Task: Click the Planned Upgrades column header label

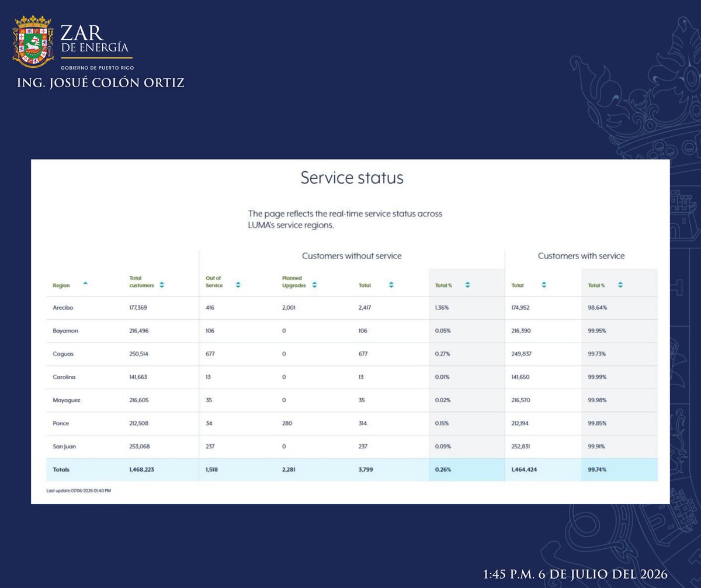Action: (294, 282)
